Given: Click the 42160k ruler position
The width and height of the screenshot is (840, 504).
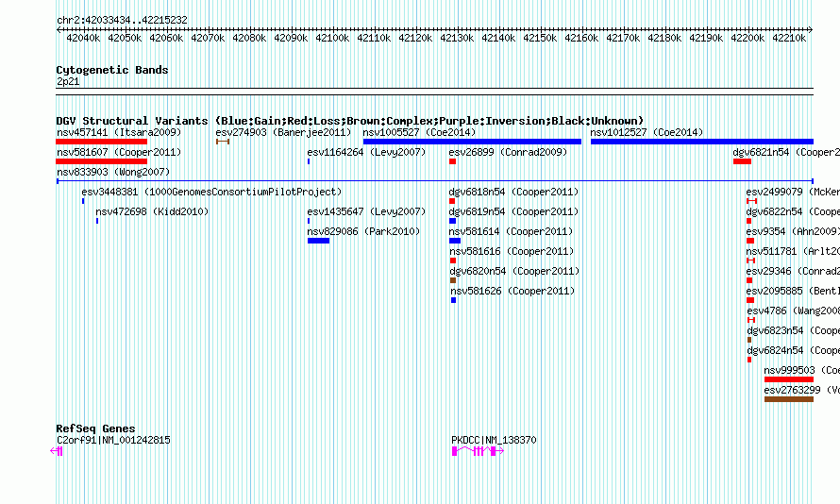Looking at the screenshot, I should pyautogui.click(x=581, y=38).
